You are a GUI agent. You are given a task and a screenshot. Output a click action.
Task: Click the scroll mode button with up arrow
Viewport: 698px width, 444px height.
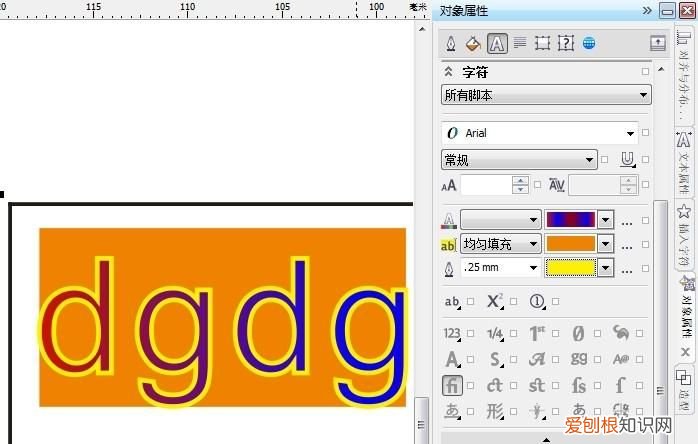658,43
